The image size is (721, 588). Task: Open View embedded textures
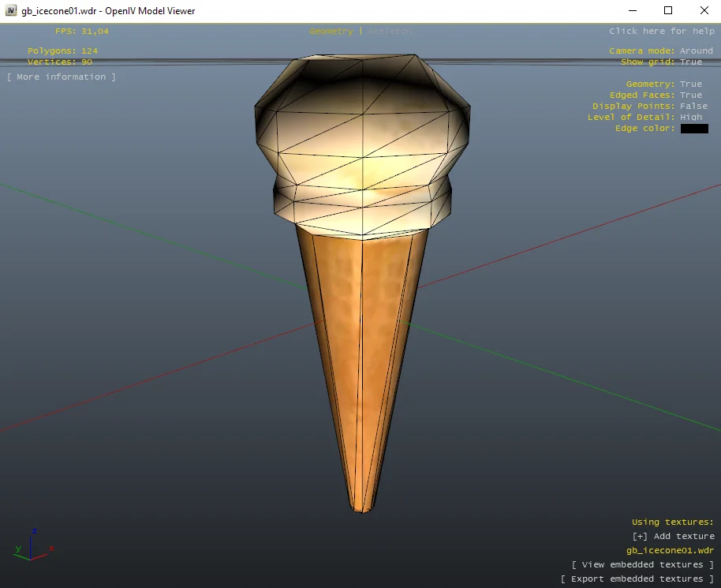pos(642,565)
